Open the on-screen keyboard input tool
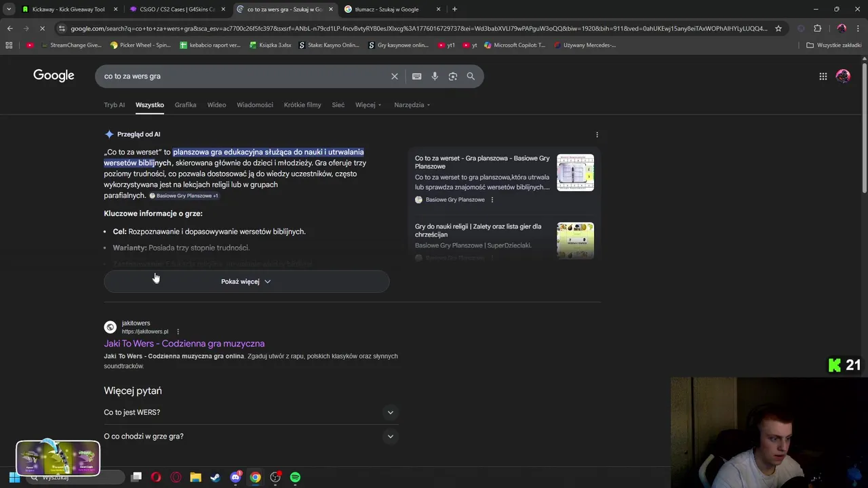The width and height of the screenshot is (868, 488). point(416,77)
